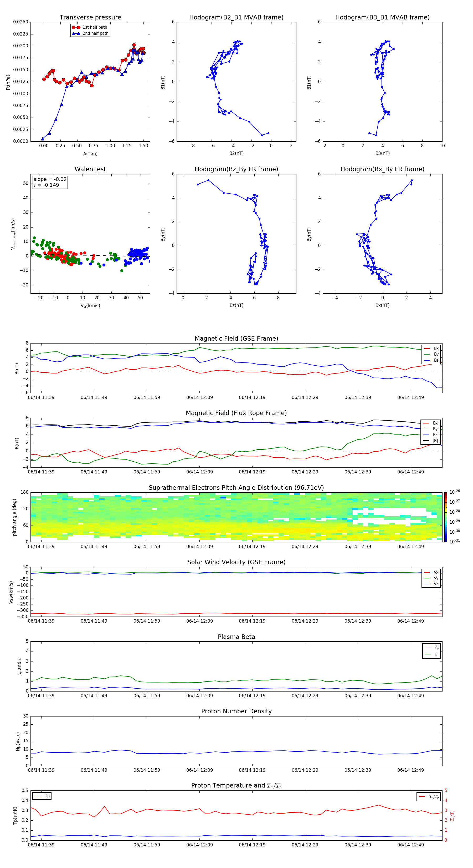Click the "Magnetic Field (Flux Rope Frame)" title
Screen dimensions: 473x868
coord(236,413)
